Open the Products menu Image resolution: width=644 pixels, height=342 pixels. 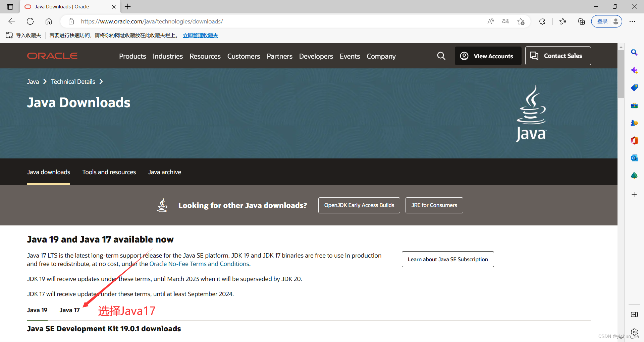132,56
